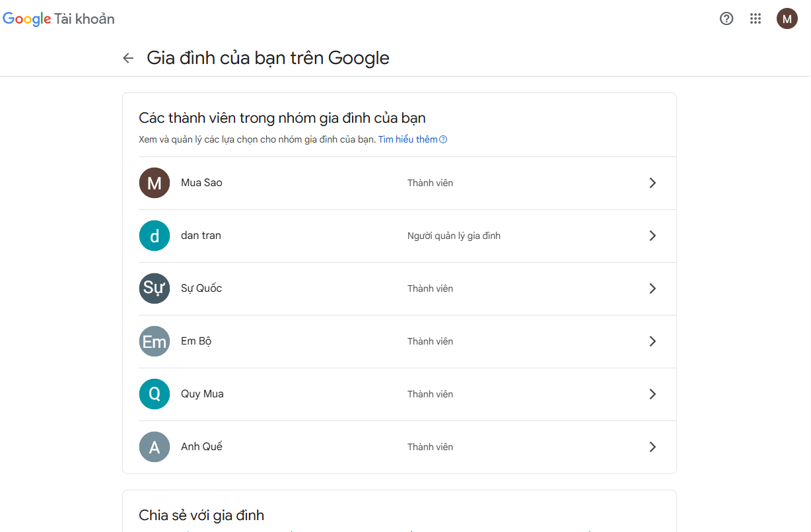Open the Anh Quế row chevron
Viewport: 811px width, 532px height.
(x=652, y=447)
